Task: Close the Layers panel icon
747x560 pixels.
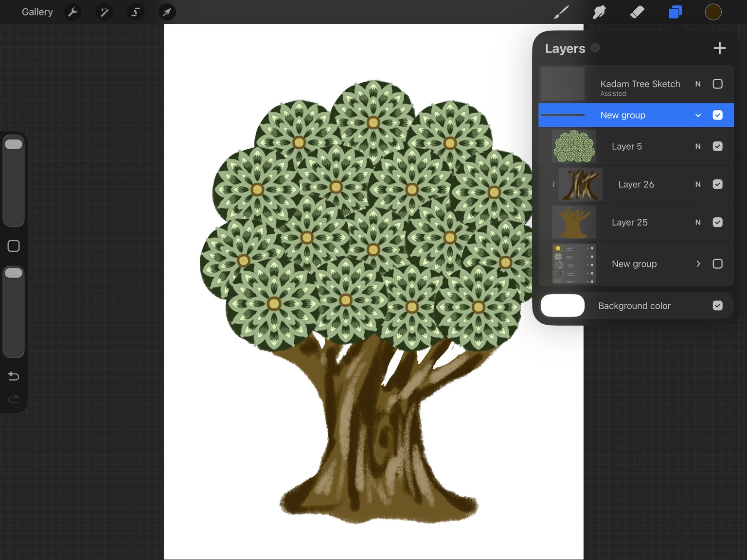Action: [675, 12]
